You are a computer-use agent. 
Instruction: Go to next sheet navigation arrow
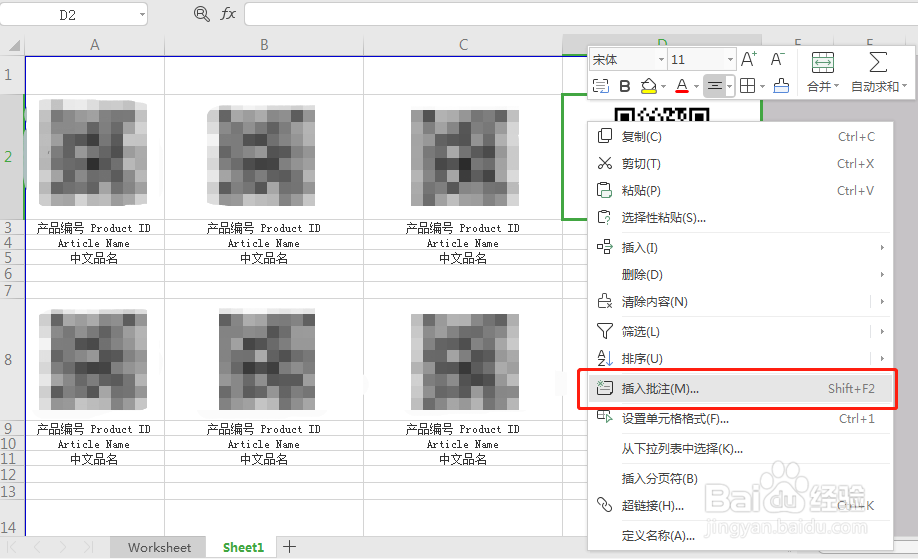(x=62, y=547)
